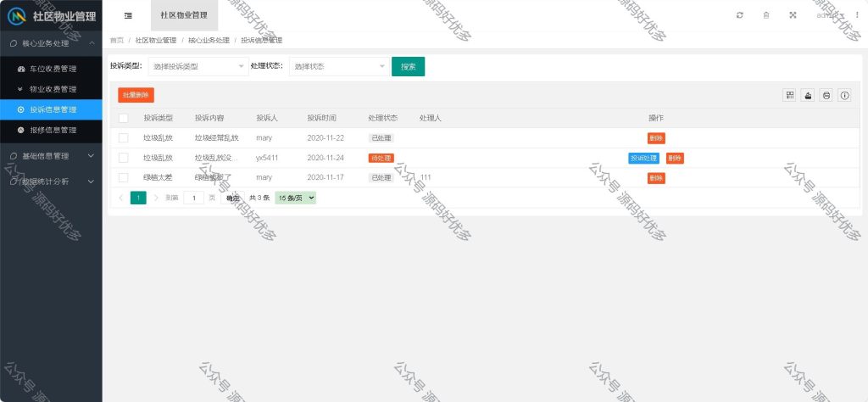Click the 物业收费管理 menu icon

tap(20, 89)
